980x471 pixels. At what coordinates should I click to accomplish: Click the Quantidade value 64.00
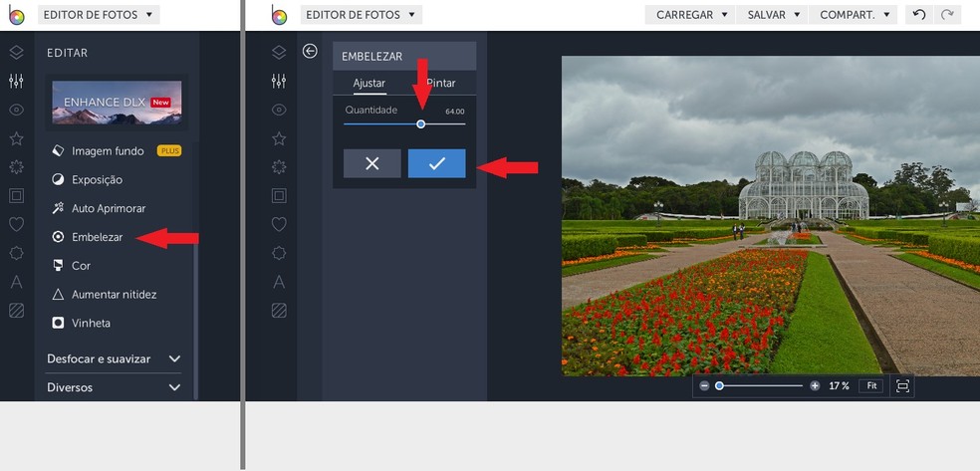(x=455, y=112)
